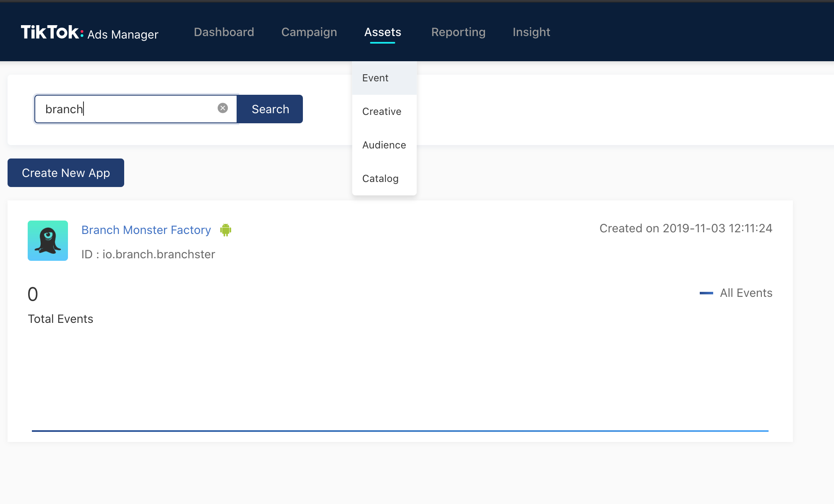Open the Dashboard tab
Screen dimensions: 834x504
click(x=224, y=32)
